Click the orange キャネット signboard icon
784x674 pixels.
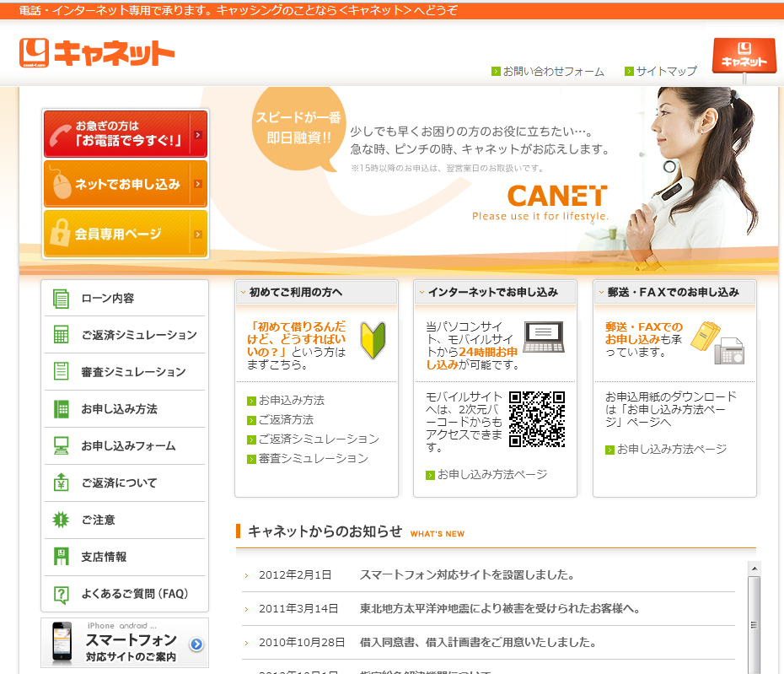coord(744,56)
